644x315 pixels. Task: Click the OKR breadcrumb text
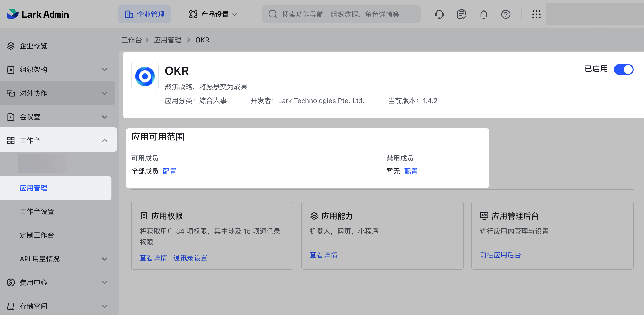click(x=202, y=40)
